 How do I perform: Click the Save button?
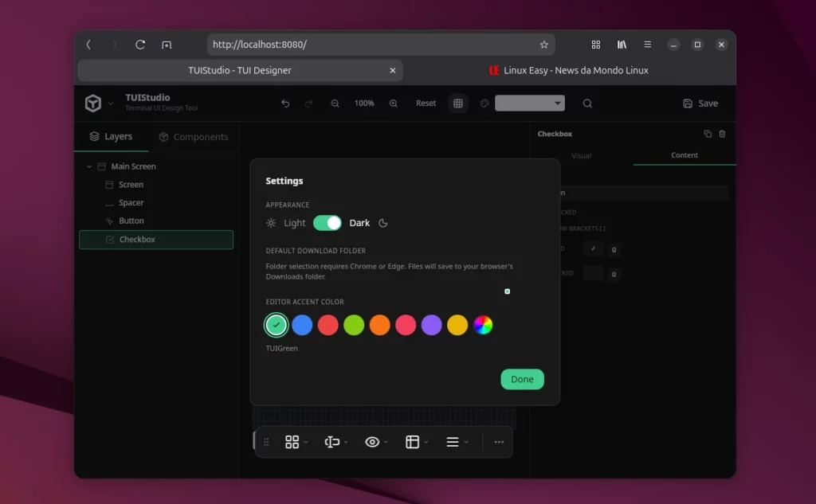(700, 104)
